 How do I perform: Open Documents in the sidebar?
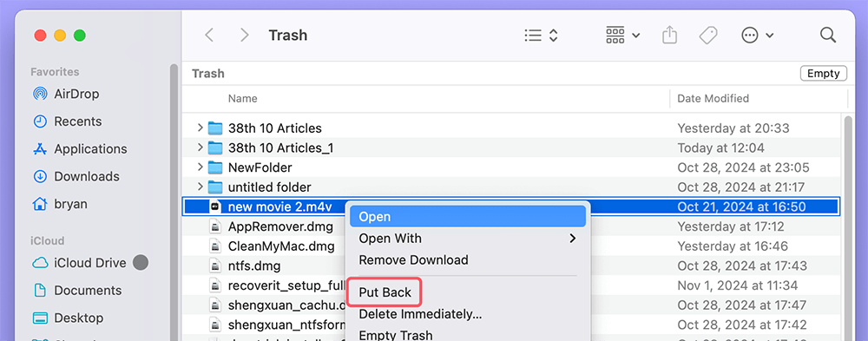pos(77,291)
